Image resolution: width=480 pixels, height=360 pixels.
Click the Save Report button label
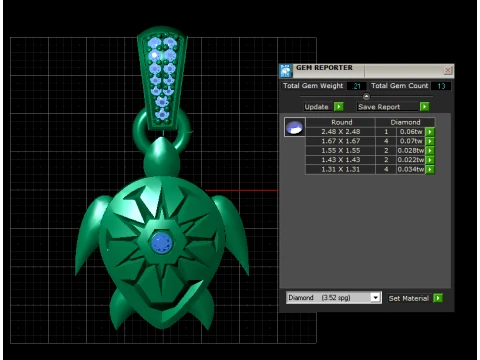pyautogui.click(x=379, y=107)
